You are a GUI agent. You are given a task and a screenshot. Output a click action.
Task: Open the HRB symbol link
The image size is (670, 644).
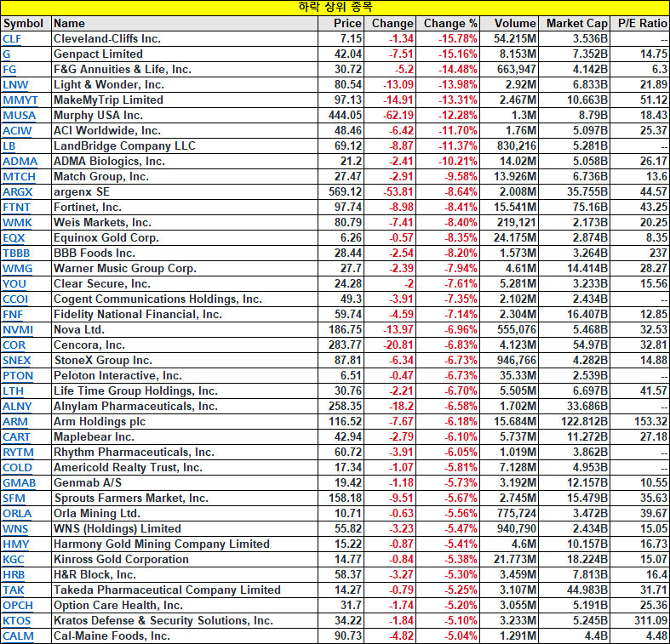pyautogui.click(x=14, y=575)
